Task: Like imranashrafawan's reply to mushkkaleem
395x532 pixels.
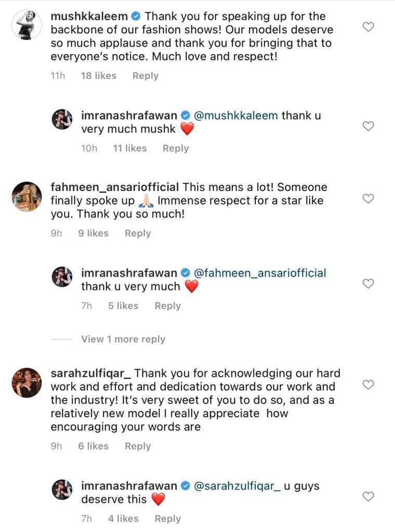Action: [x=368, y=126]
